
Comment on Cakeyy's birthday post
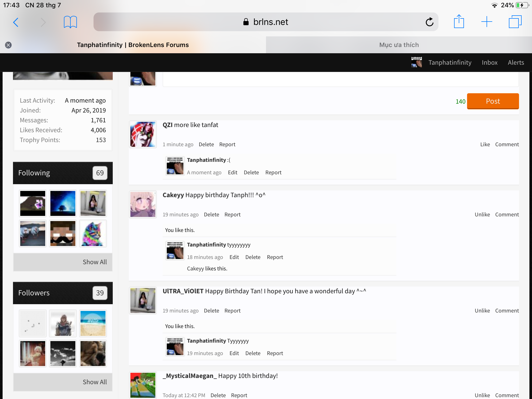tap(507, 215)
